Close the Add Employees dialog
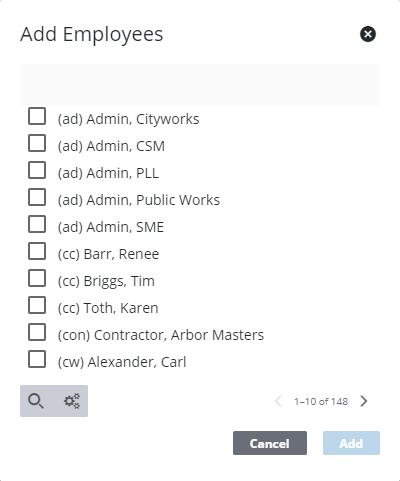The image size is (400, 481). click(x=368, y=34)
